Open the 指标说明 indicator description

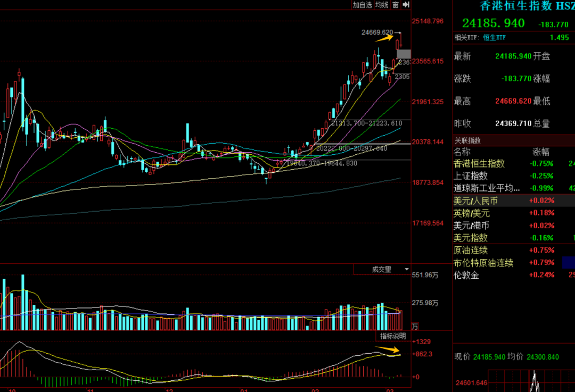click(392, 336)
